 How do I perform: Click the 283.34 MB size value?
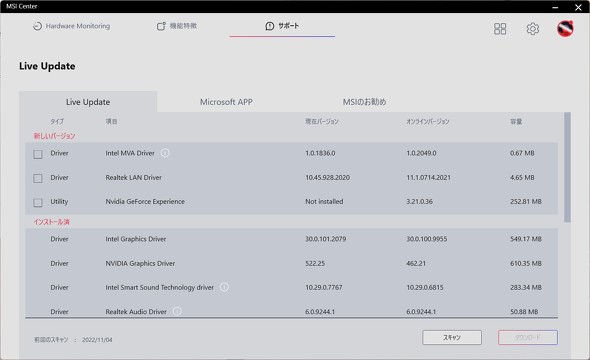tap(526, 287)
